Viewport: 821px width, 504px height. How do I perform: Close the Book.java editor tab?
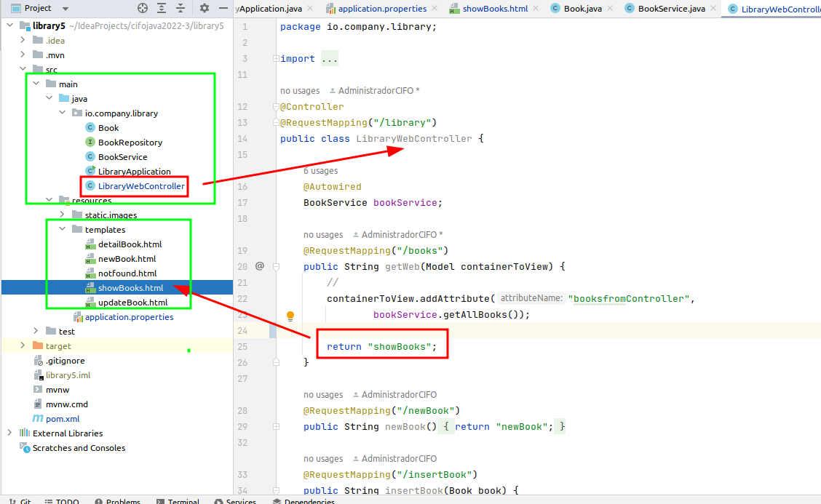[x=610, y=9]
